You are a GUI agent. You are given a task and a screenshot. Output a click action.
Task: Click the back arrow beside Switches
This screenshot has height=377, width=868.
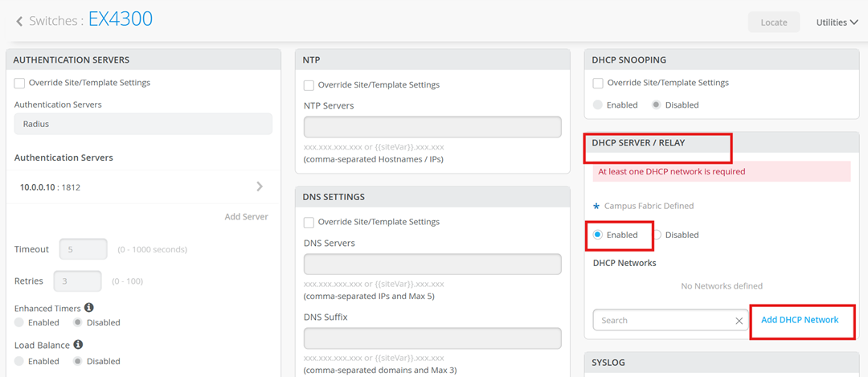pos(19,21)
